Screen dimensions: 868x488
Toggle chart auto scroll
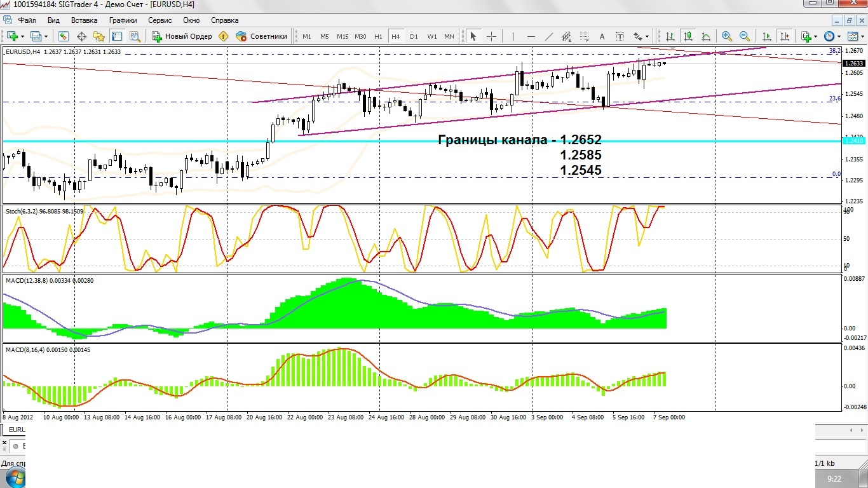coord(766,36)
